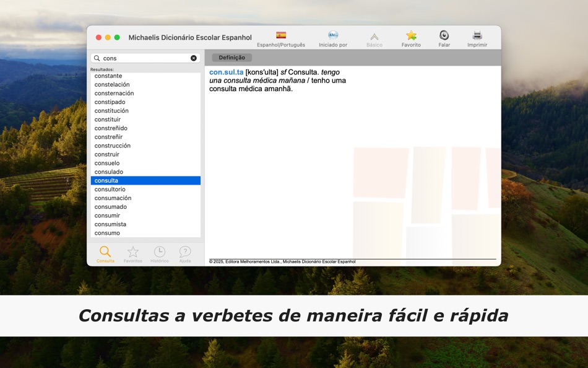Select 'constante' in results list

(145, 76)
